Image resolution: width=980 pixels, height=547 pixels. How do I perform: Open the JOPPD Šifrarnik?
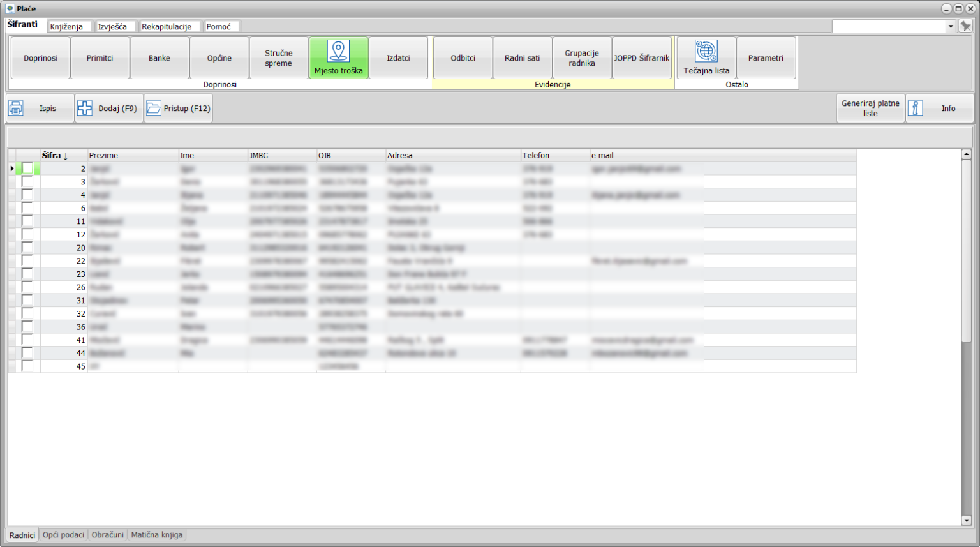click(642, 57)
